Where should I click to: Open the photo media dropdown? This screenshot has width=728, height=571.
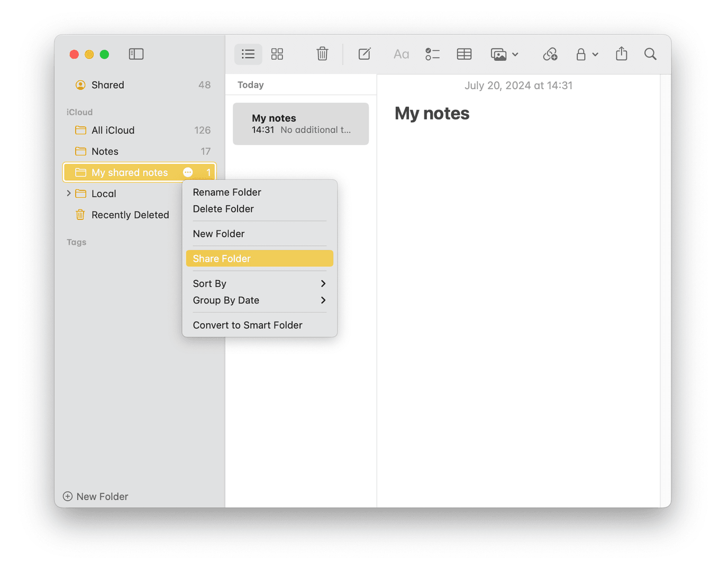[504, 54]
